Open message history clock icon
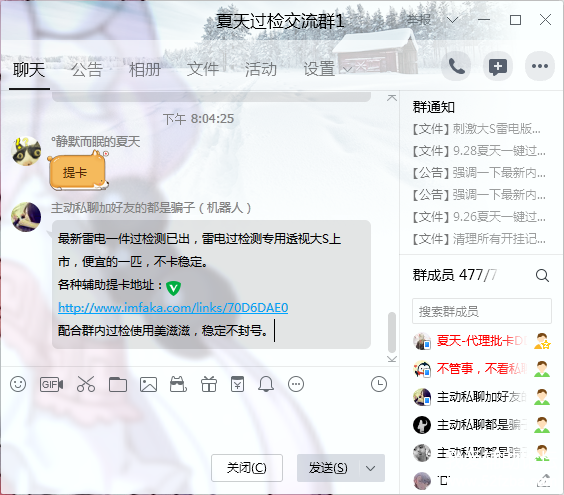 click(379, 384)
